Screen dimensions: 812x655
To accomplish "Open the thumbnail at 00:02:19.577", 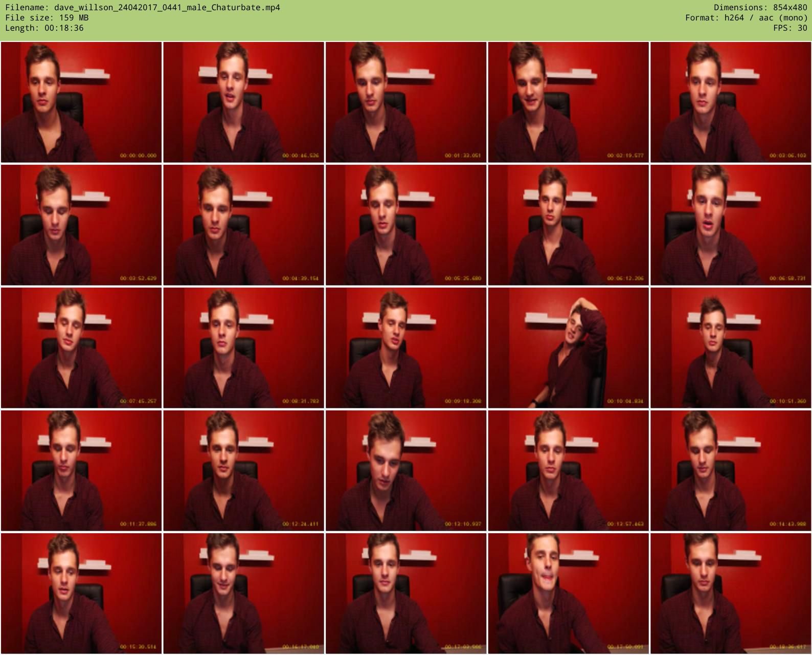I will point(568,102).
